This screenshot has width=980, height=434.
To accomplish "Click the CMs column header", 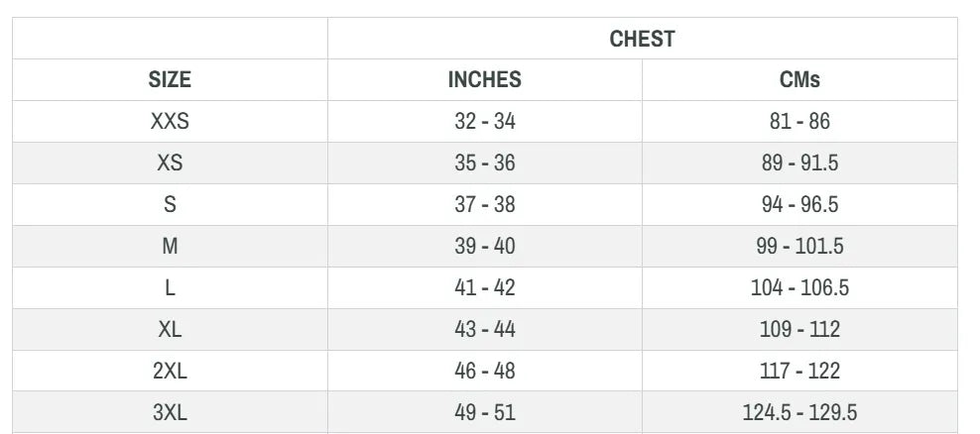I will tap(799, 80).
